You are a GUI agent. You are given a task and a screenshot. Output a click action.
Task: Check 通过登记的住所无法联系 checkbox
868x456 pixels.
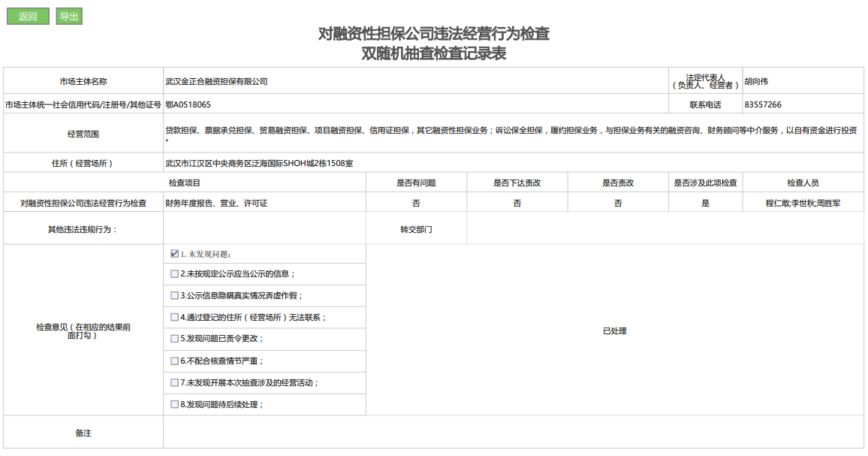click(174, 318)
